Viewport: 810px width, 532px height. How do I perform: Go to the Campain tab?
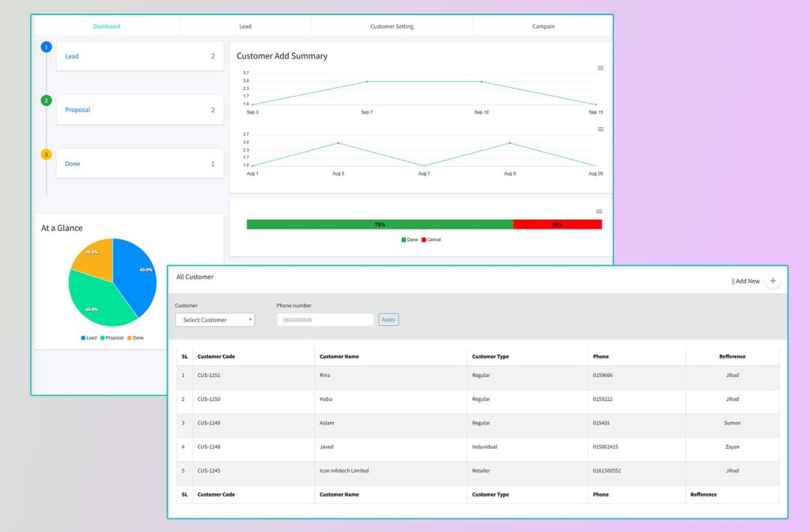click(x=543, y=27)
